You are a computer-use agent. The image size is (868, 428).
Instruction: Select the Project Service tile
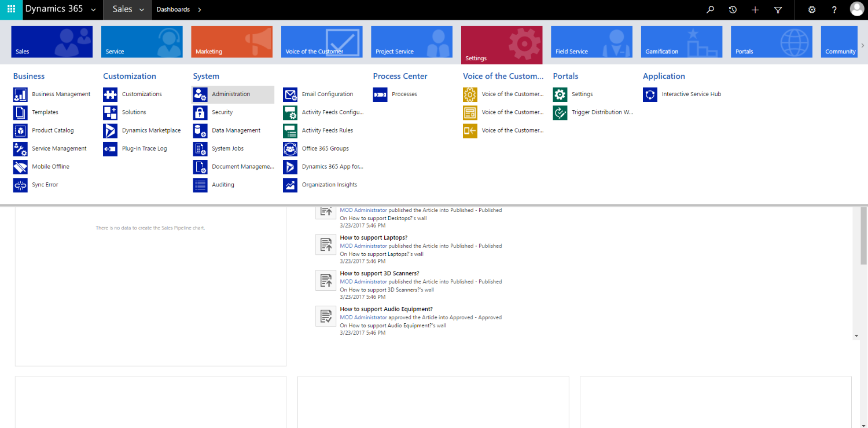(411, 42)
